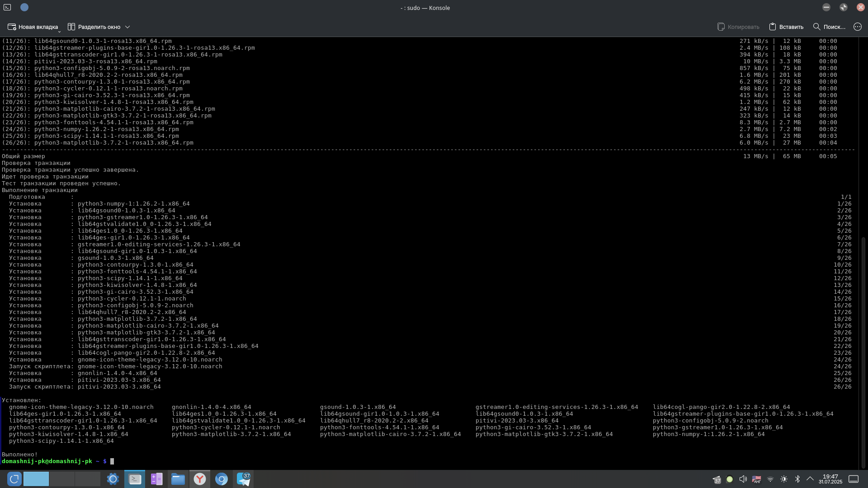Switch to the second virtual desktop
Image resolution: width=868 pixels, height=488 pixels.
(x=62, y=479)
